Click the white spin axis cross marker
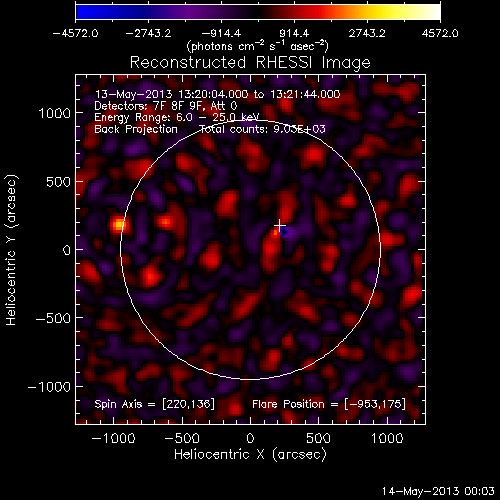This screenshot has width=500, height=500. click(279, 226)
